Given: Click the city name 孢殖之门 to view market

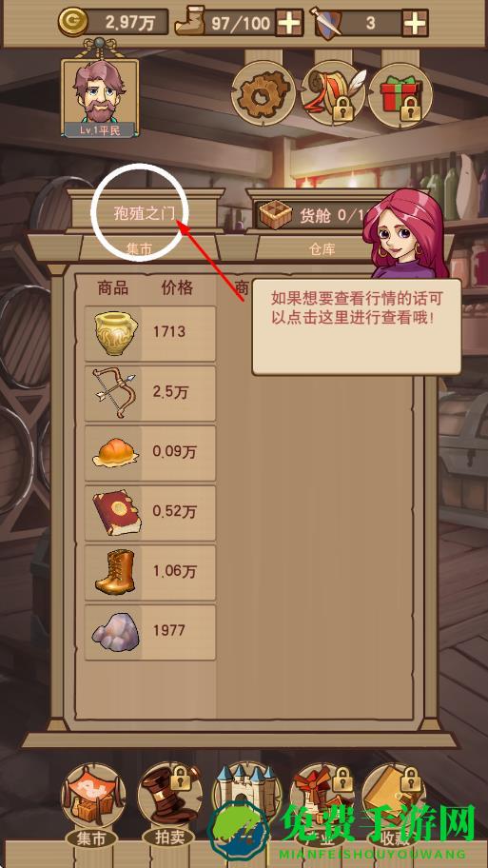Looking at the screenshot, I should [x=144, y=214].
